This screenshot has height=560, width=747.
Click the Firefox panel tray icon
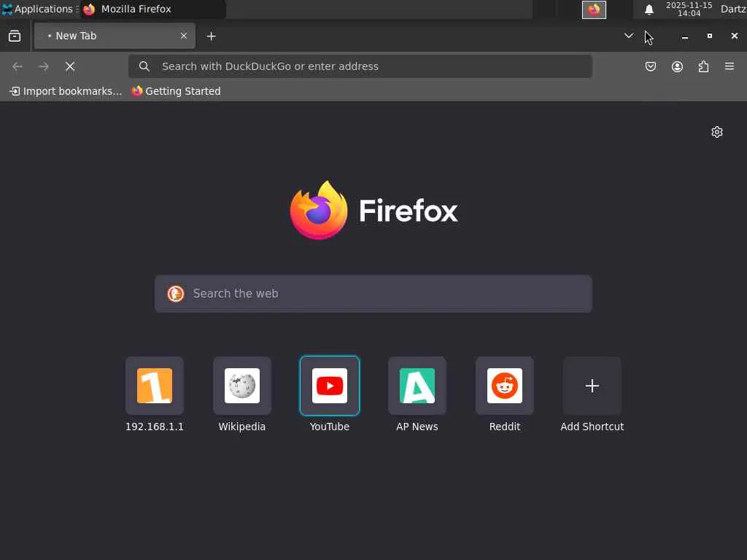[594, 9]
